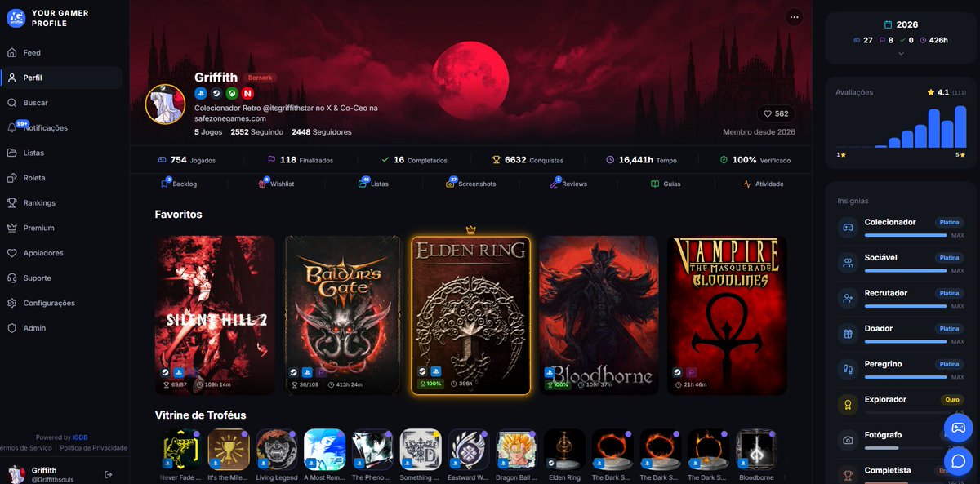Click the Suporte headset icon
The height and width of the screenshot is (484, 980).
pyautogui.click(x=12, y=278)
